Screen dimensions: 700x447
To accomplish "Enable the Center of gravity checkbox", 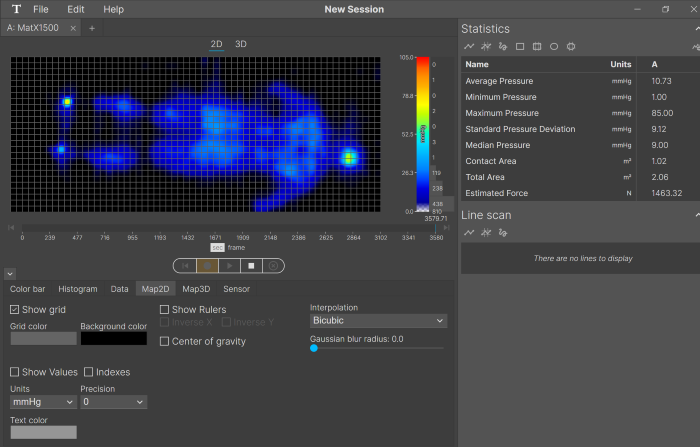I will (165, 342).
